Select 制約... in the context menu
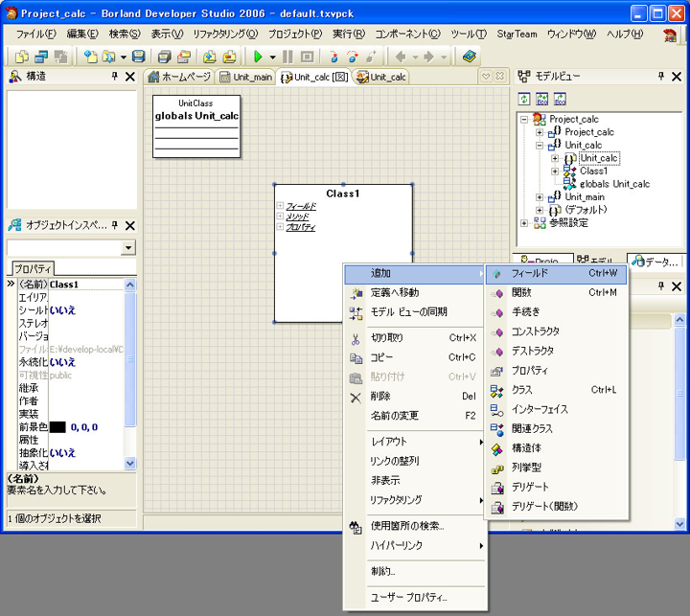690x616 pixels. click(414, 572)
